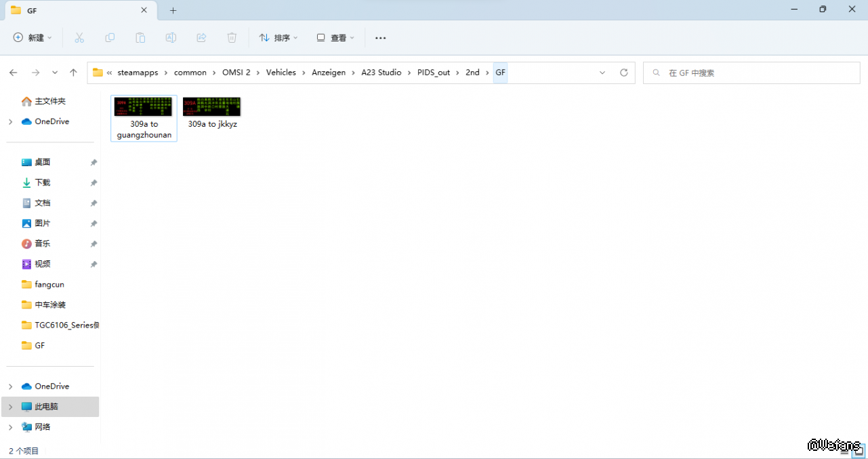
Task: Click the Delete trash can icon
Action: click(232, 38)
